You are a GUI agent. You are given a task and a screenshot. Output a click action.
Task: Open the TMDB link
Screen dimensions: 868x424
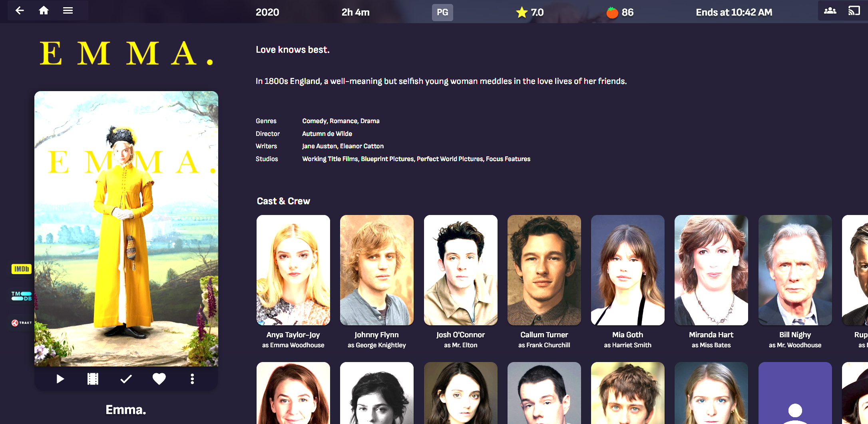click(x=22, y=296)
